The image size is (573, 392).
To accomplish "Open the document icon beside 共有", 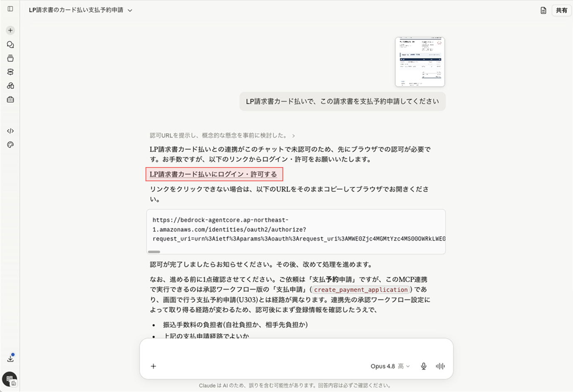I will (543, 10).
